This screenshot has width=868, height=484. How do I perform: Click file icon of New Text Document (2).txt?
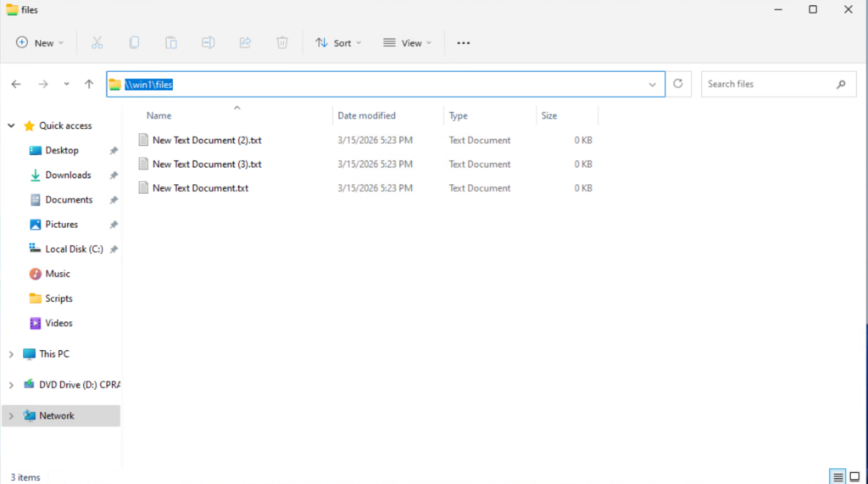143,140
